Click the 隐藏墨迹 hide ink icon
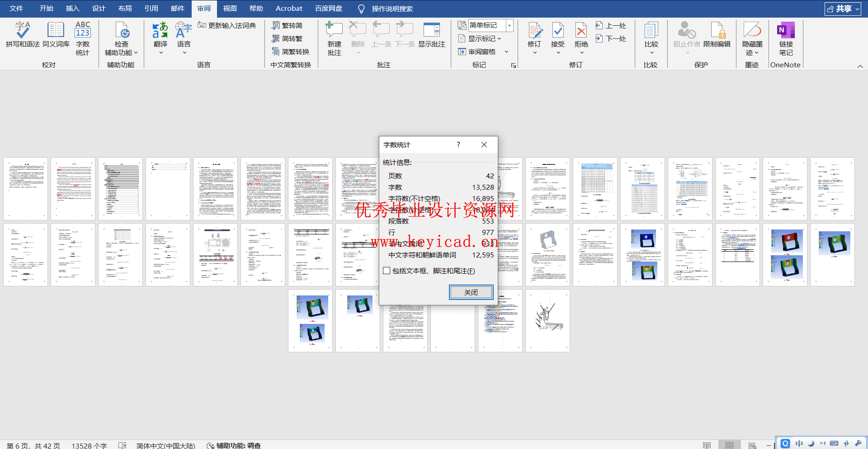This screenshot has width=868, height=449. point(752,30)
